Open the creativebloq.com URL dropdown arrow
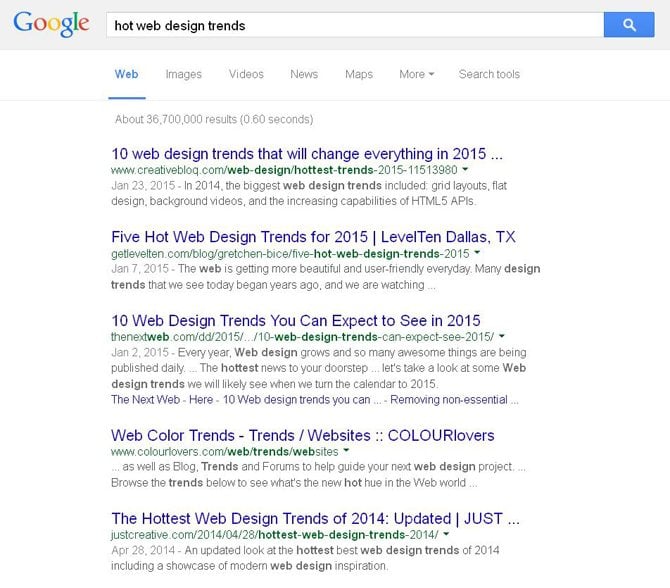 click(x=466, y=171)
